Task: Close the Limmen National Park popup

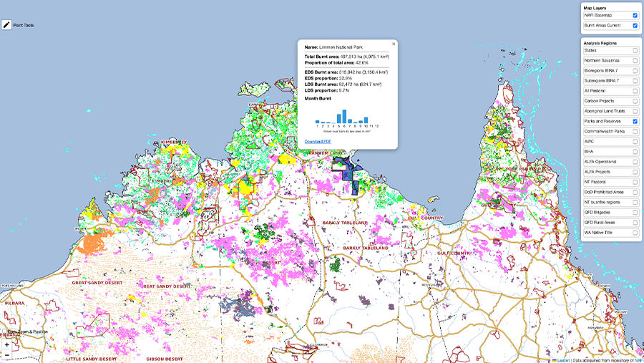Action: click(x=393, y=44)
